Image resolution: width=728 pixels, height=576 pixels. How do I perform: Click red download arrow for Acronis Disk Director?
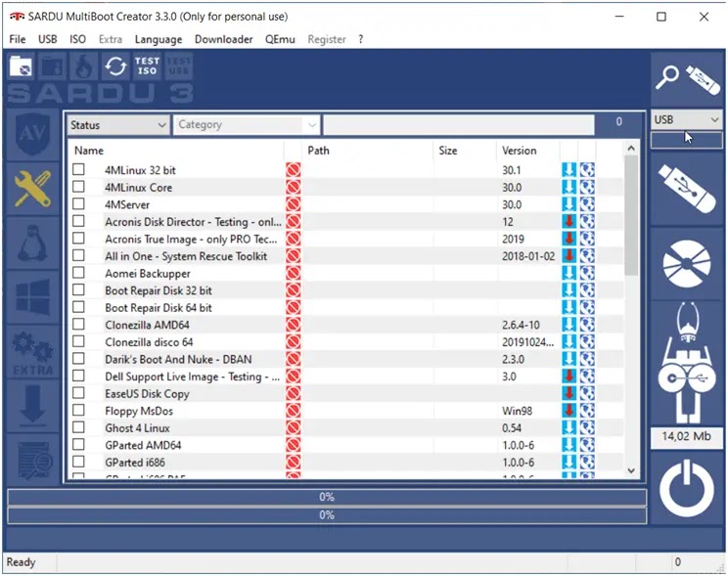point(569,221)
